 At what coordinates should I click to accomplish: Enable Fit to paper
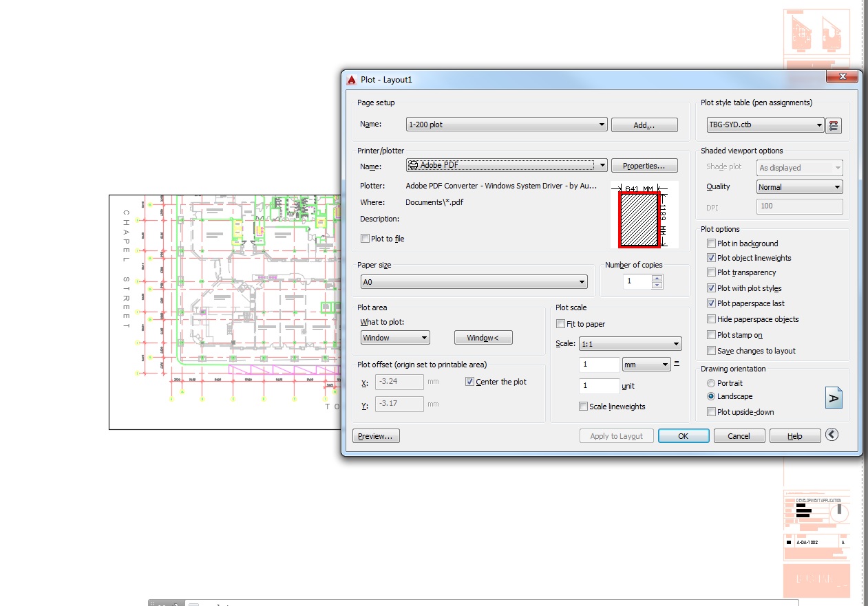pos(560,323)
